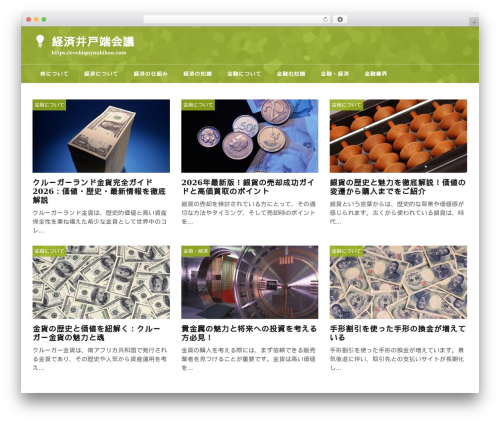Open article 手形割引を使った手形の換金が増えている
The height and width of the screenshot is (423, 500).
click(398, 333)
